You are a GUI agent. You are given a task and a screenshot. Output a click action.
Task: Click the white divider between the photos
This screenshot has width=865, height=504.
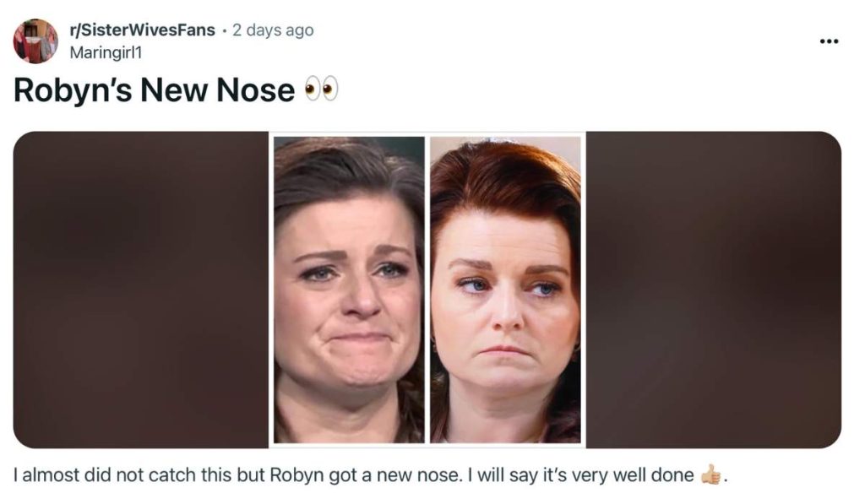[427, 290]
